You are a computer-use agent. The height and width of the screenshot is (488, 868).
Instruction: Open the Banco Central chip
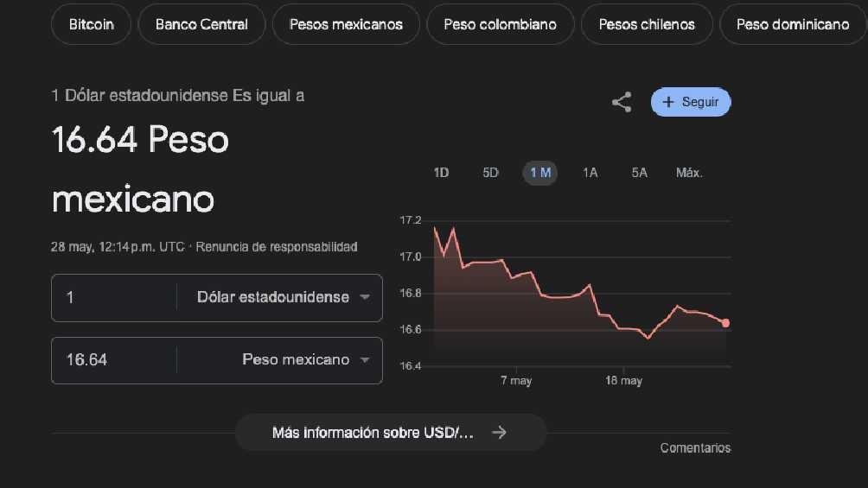pos(201,24)
